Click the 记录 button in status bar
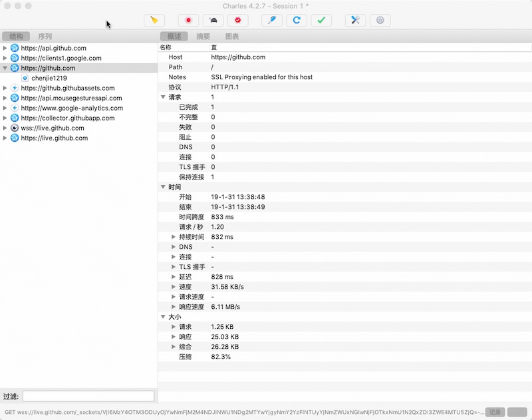The image size is (532, 420). tap(495, 412)
